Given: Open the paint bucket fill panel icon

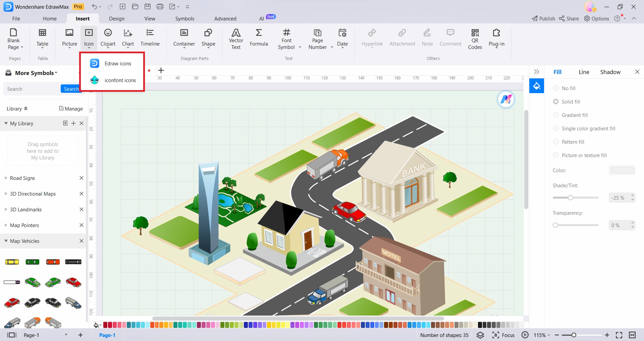Looking at the screenshot, I should point(537,86).
